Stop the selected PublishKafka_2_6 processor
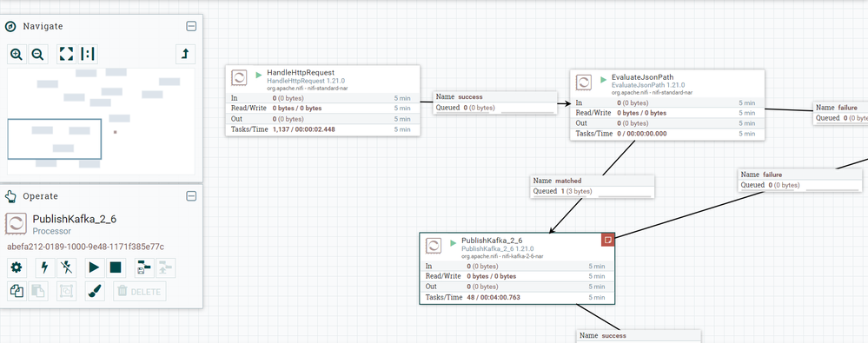 116,267
